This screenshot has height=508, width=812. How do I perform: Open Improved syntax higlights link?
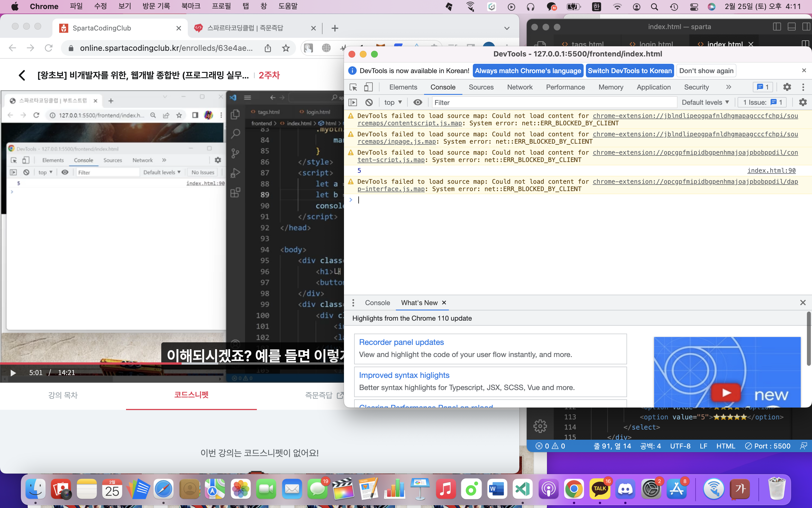[x=404, y=375]
